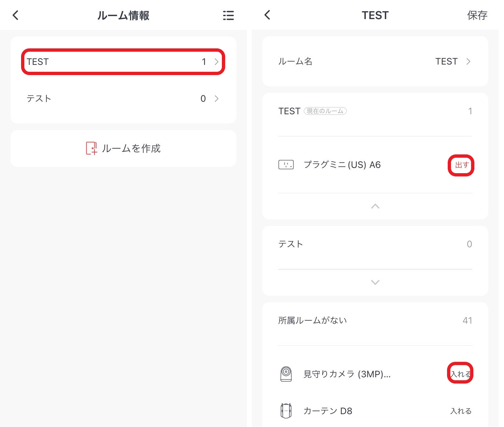Image resolution: width=504 pixels, height=427 pixels.
Task: Click chevron on テスト row in room list
Action: click(x=216, y=98)
